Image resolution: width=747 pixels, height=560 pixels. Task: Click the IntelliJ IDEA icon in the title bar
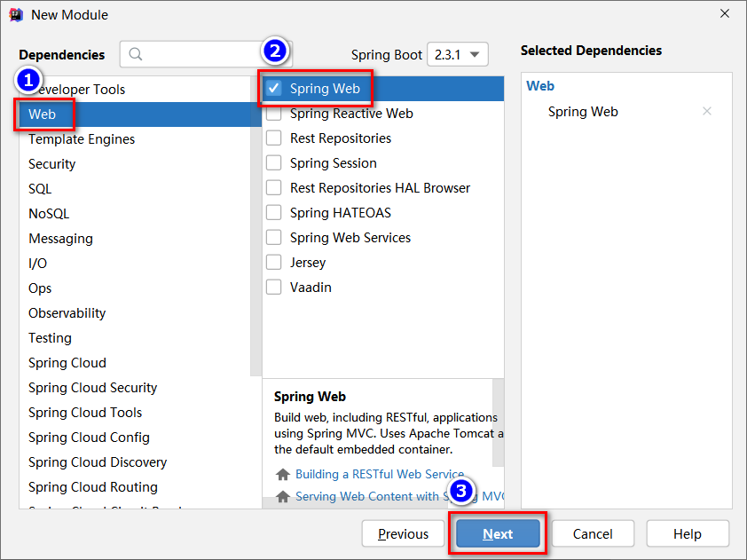point(16,15)
